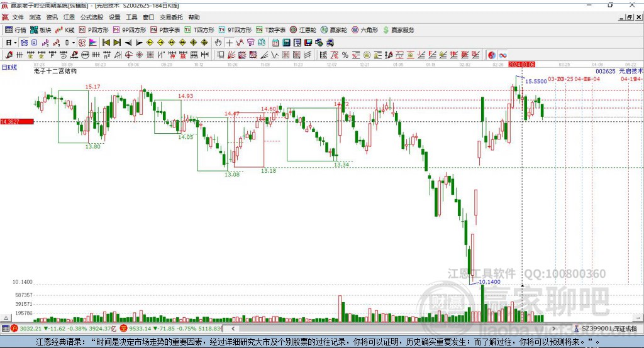Open the P数字表 tool
This screenshot has height=348, width=644.
pos(165,30)
